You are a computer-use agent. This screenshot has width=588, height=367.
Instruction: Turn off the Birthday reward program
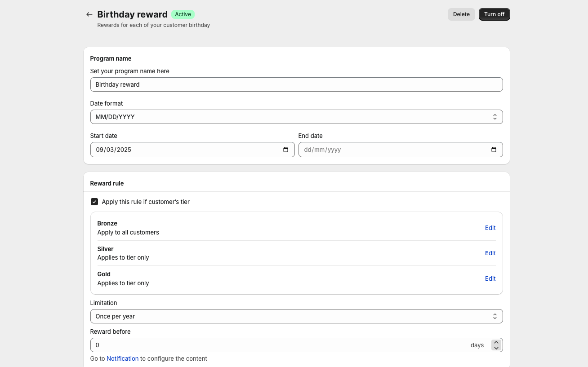tap(494, 14)
